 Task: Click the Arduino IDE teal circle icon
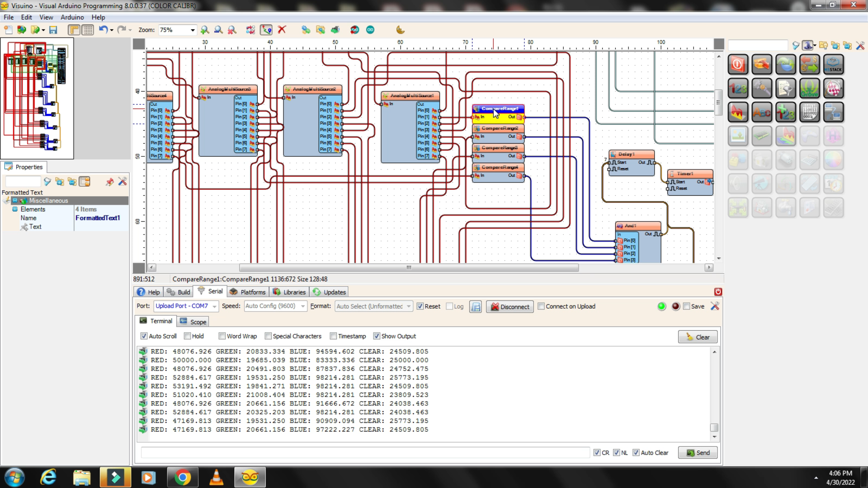click(370, 30)
